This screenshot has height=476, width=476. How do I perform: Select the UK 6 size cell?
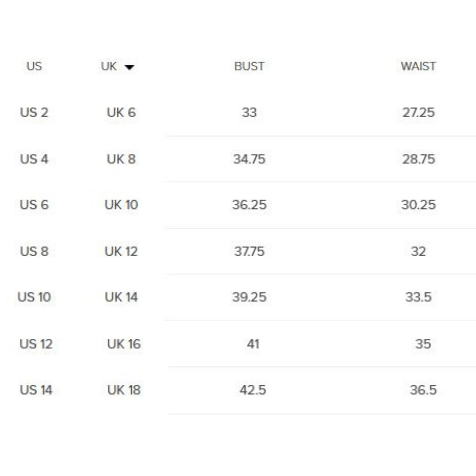tap(121, 113)
